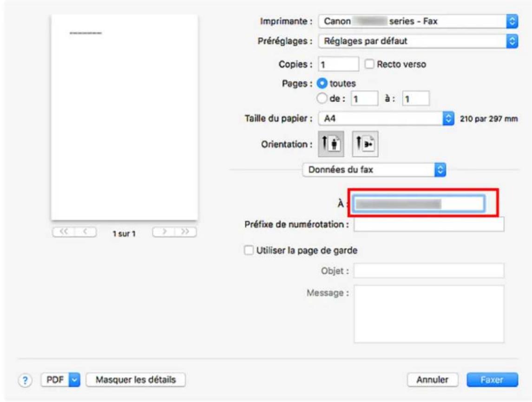Click Masquer les détails button
This screenshot has width=532, height=402.
tap(136, 380)
